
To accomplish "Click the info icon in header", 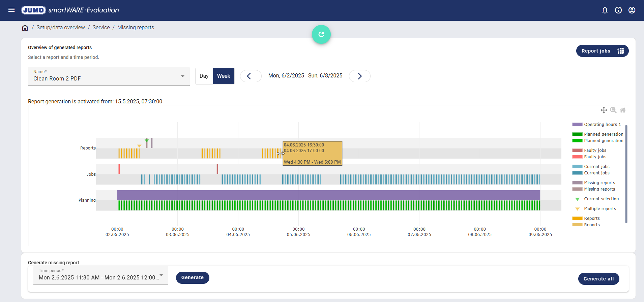I will [618, 10].
